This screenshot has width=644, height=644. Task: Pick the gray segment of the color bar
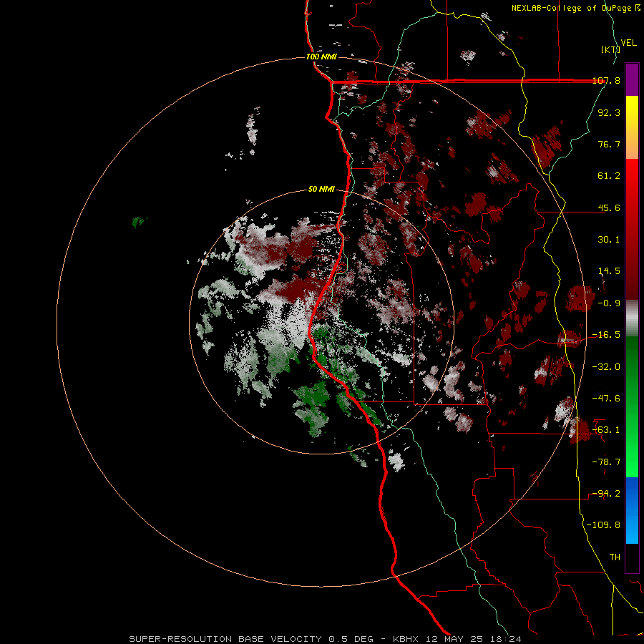632,318
